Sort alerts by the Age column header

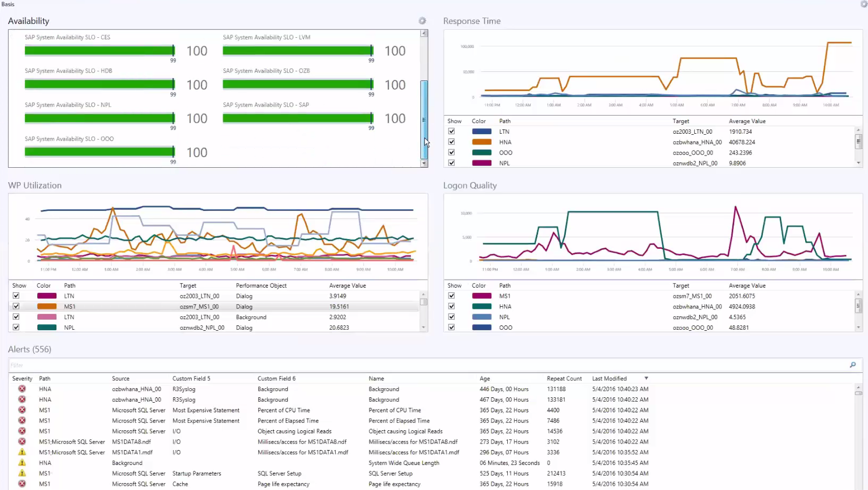point(484,378)
